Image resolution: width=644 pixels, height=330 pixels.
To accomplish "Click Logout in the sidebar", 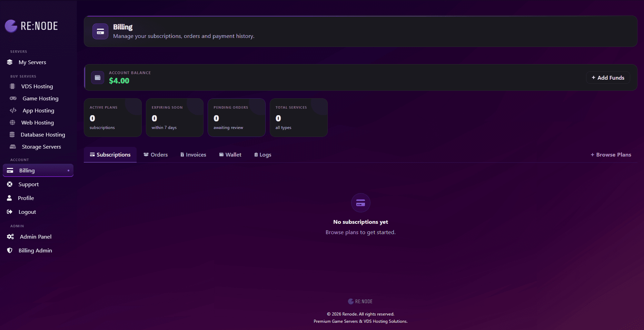I will point(38,212).
